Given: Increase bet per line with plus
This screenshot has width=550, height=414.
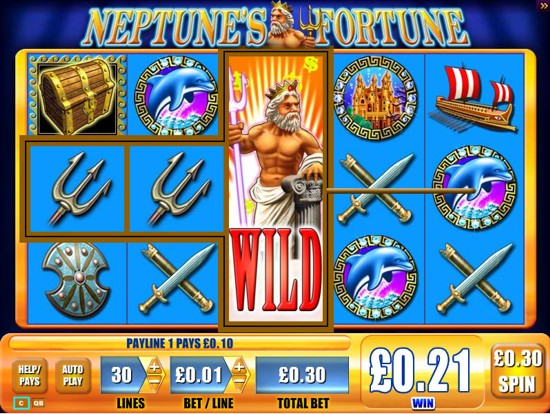Looking at the screenshot, I should point(239,367).
